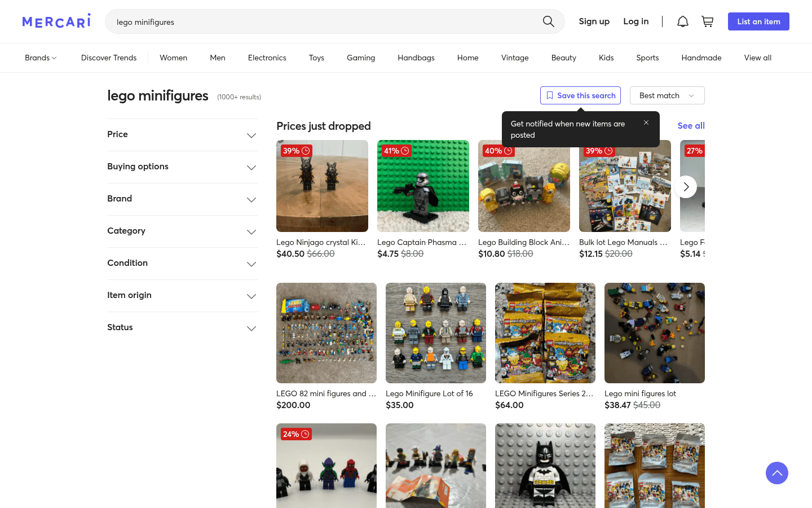Click View all categories

point(758,58)
